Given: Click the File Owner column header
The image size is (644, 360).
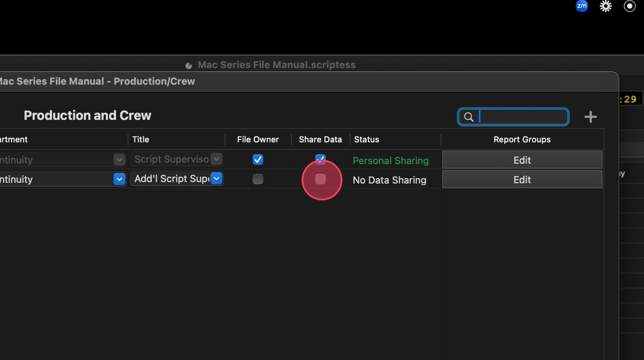Looking at the screenshot, I should click(x=258, y=140).
